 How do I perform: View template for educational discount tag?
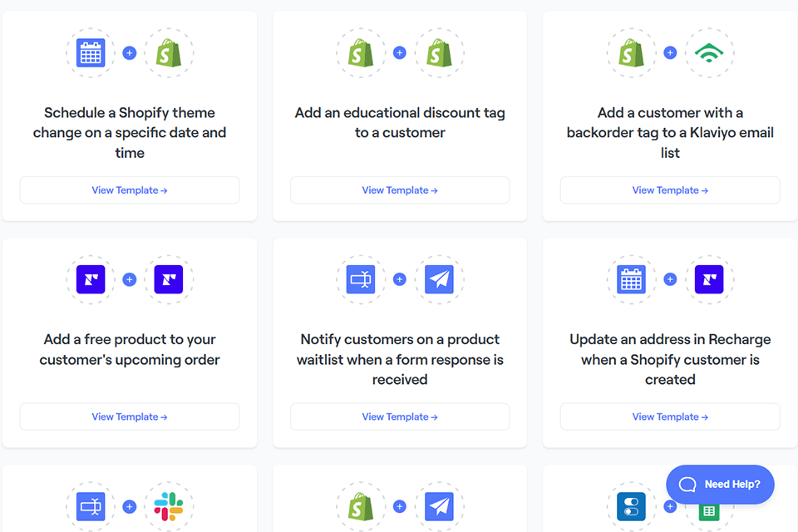(400, 190)
